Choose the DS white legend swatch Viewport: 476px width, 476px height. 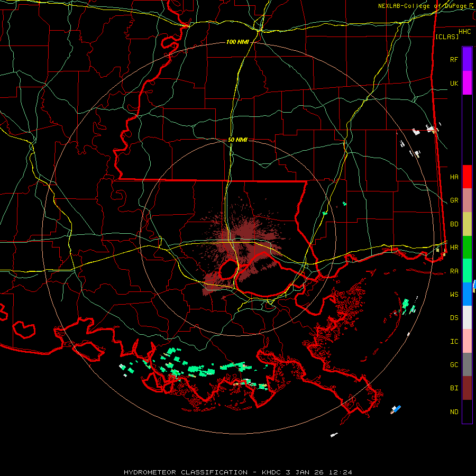point(467,317)
